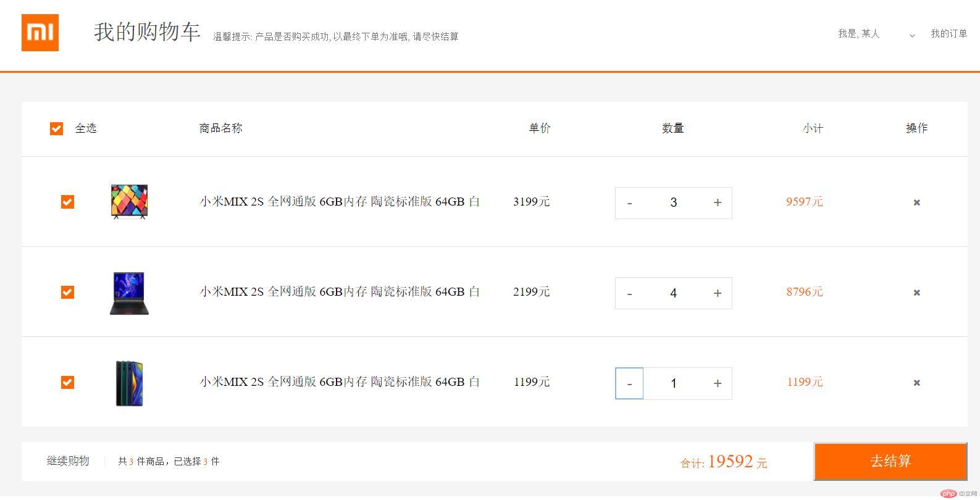This screenshot has width=980, height=500.
Task: Decrease quantity of the 2199元 item
Action: 629,293
